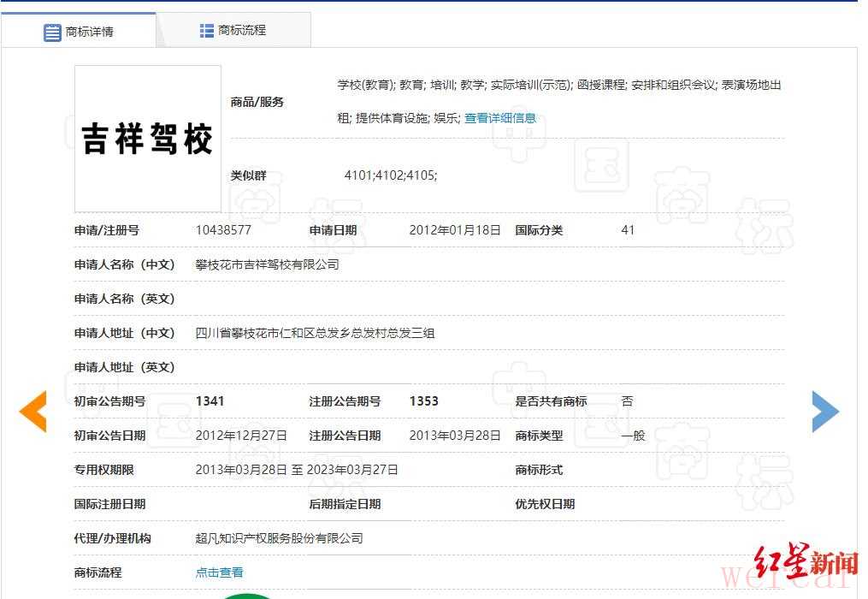Click the 代理/办理机构 label
The image size is (868, 599).
pos(112,538)
